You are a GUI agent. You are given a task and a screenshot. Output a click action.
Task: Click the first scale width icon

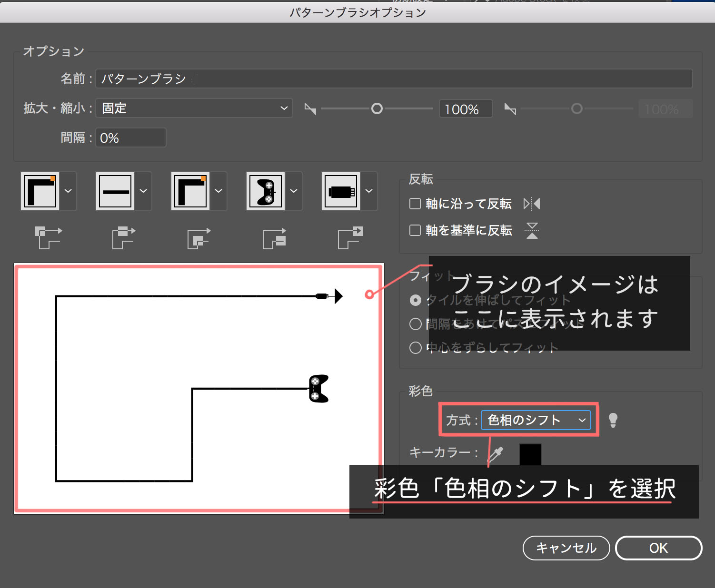point(310,109)
